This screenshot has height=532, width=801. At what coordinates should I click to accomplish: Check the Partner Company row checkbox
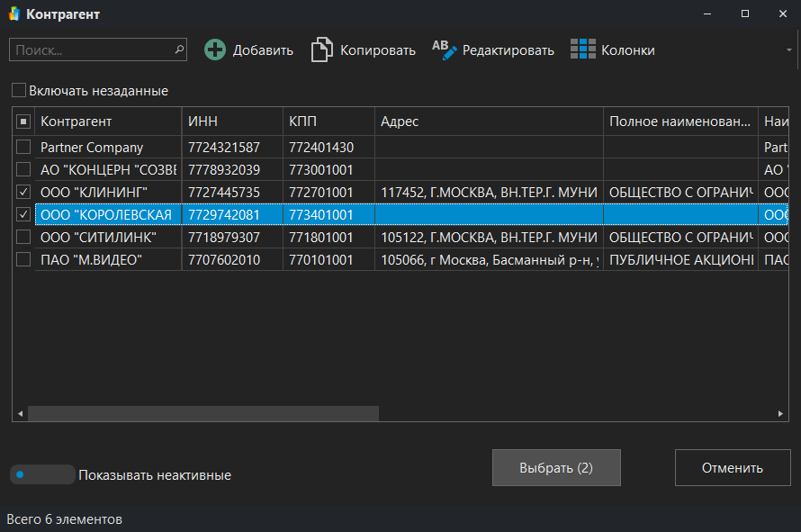click(23, 148)
